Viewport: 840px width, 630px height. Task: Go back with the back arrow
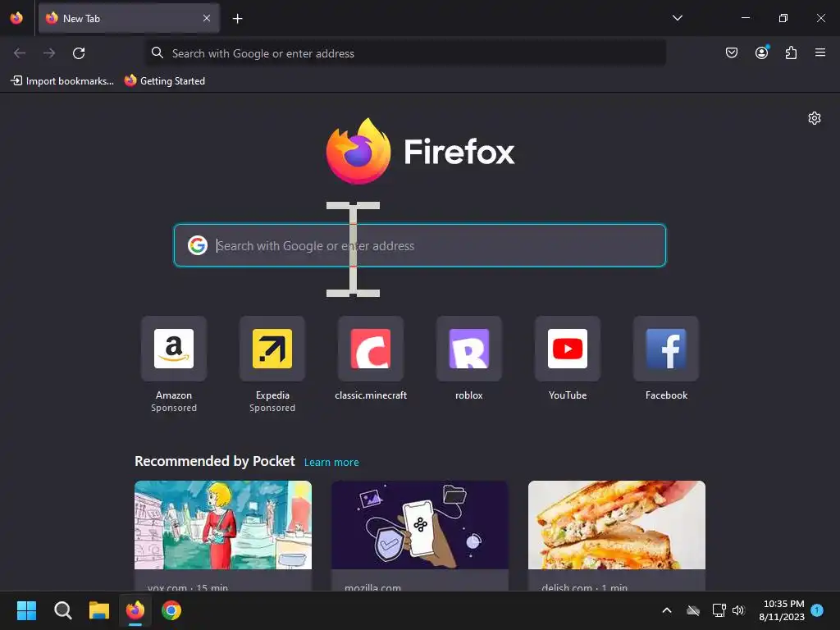pos(20,53)
